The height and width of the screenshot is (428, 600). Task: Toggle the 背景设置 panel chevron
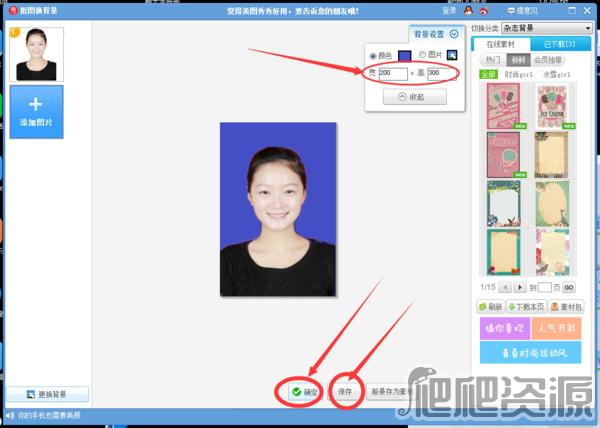454,34
